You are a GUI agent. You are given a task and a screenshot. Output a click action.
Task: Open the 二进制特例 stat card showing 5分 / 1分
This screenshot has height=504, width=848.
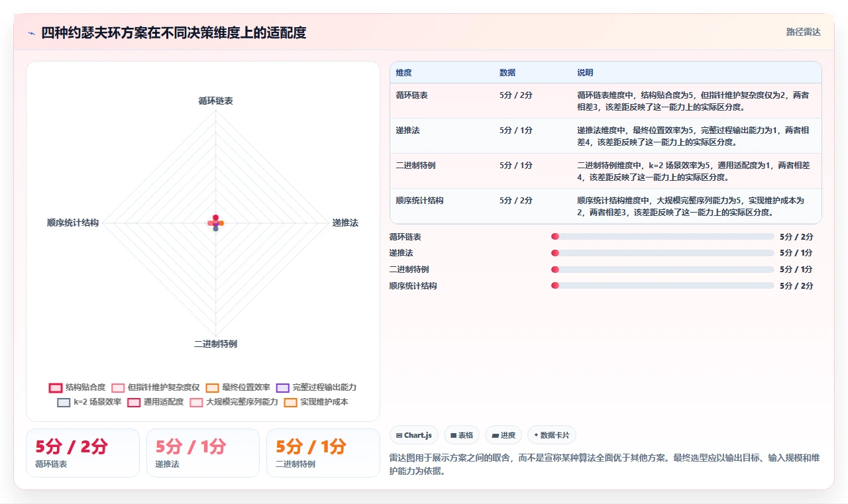(x=323, y=453)
